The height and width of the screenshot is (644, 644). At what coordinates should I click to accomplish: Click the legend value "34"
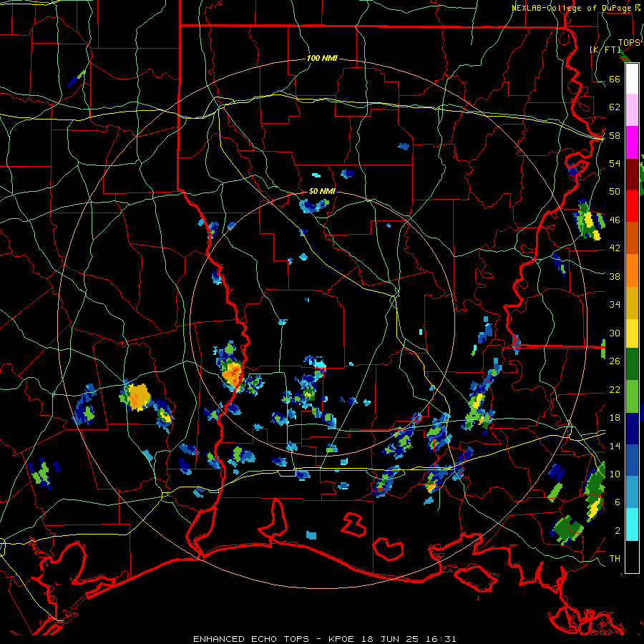[615, 304]
